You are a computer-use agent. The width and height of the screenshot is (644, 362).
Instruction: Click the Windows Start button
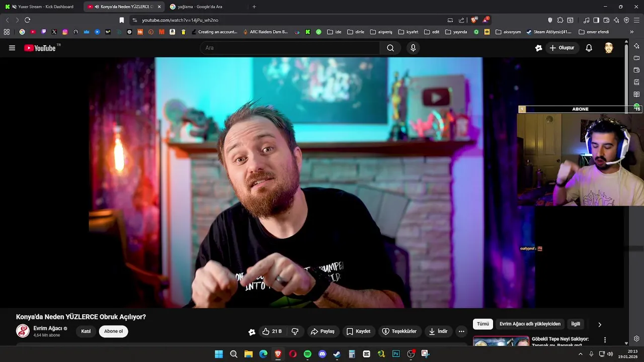click(x=219, y=354)
